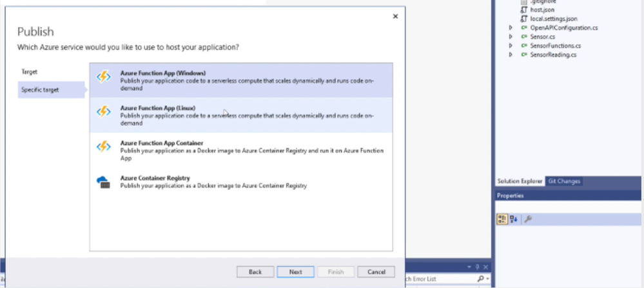Open Property Pages wrench icon

[x=528, y=220]
